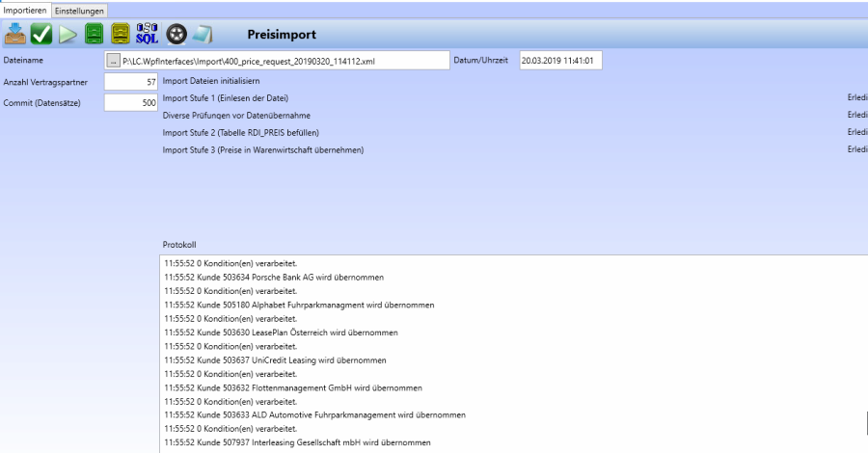868x453 pixels.
Task: Click the Anzahl Vertragspartner field
Action: pyautogui.click(x=131, y=82)
